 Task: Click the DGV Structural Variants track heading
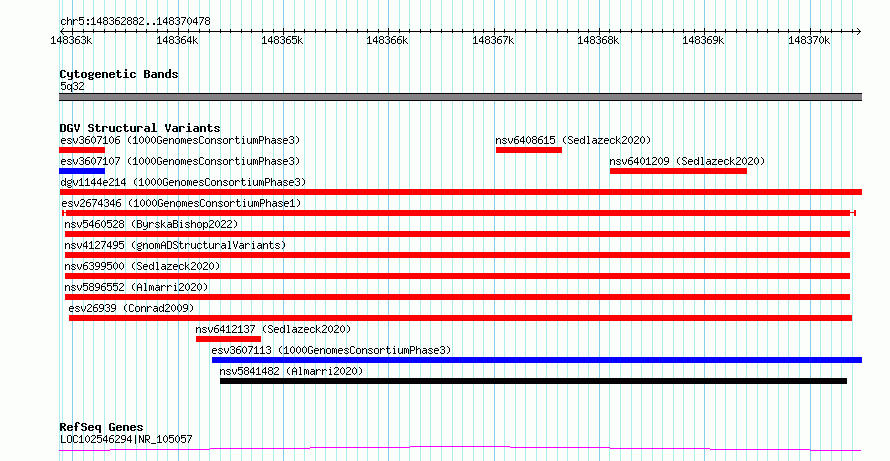point(140,128)
